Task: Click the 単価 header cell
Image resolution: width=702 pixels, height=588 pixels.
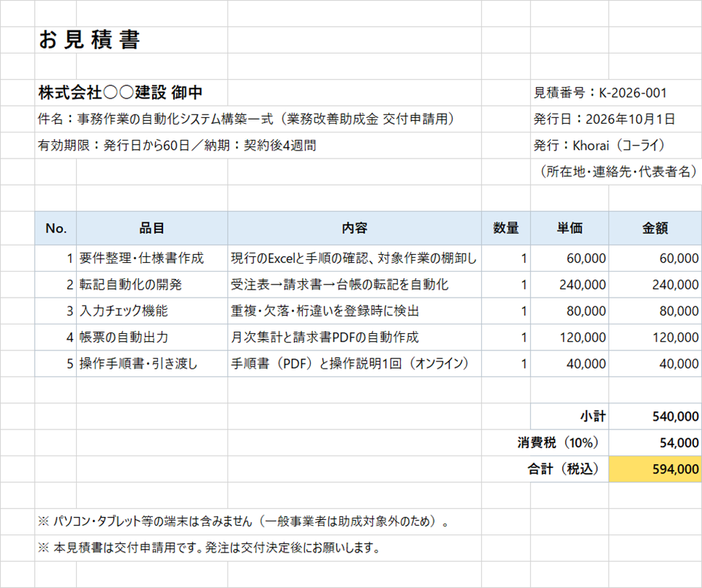Action: (x=569, y=228)
